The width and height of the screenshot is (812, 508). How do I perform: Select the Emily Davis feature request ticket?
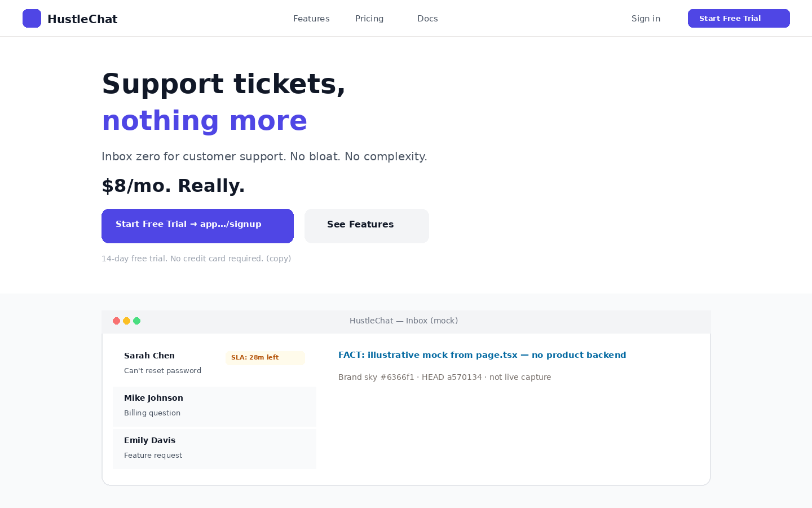[214, 449]
